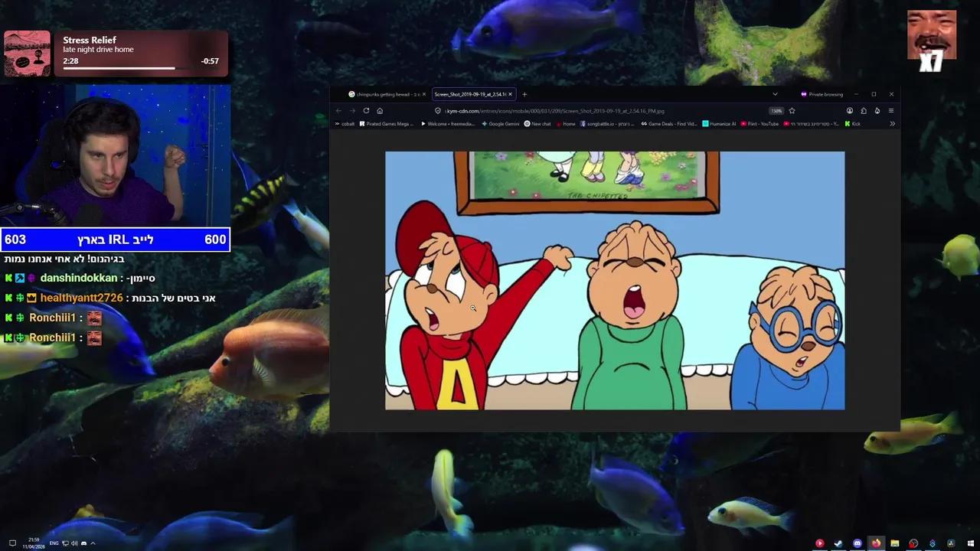Click the healthyantt2726 chat username

tap(81, 298)
